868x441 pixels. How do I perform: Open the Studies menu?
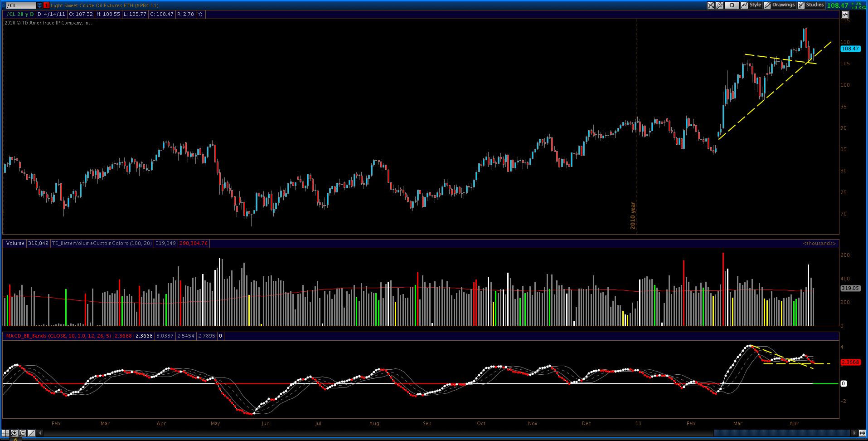coord(815,5)
